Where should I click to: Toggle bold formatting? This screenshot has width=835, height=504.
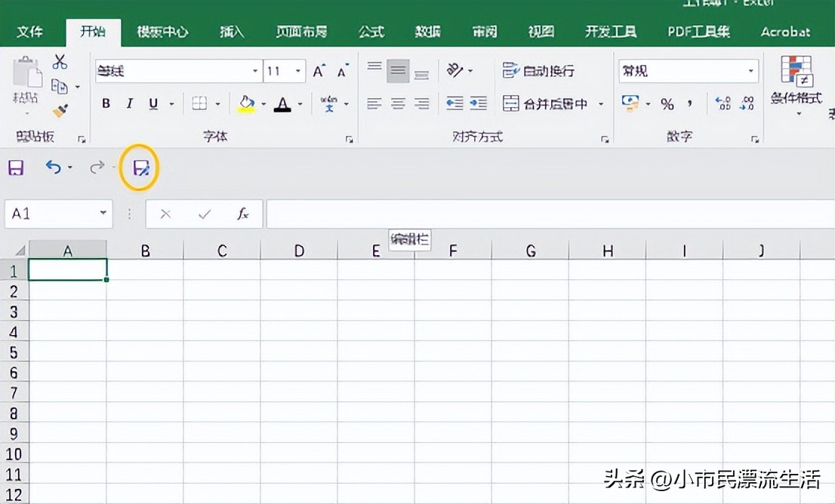click(x=106, y=103)
